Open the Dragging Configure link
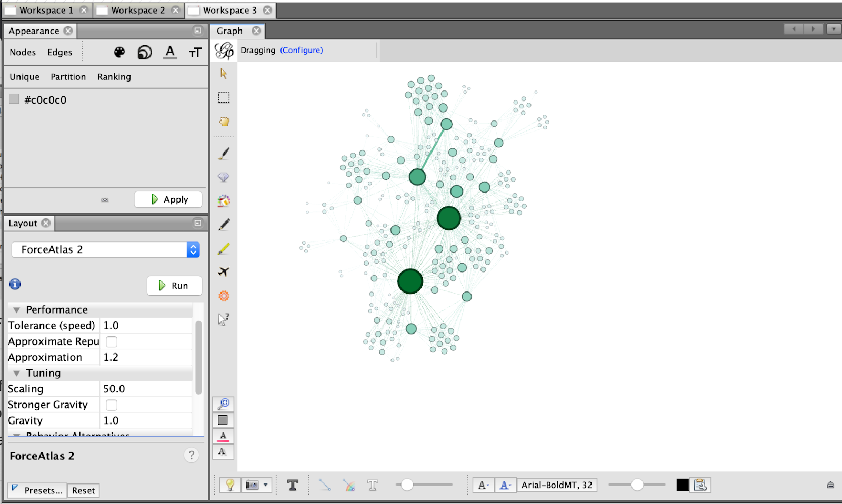 point(302,50)
